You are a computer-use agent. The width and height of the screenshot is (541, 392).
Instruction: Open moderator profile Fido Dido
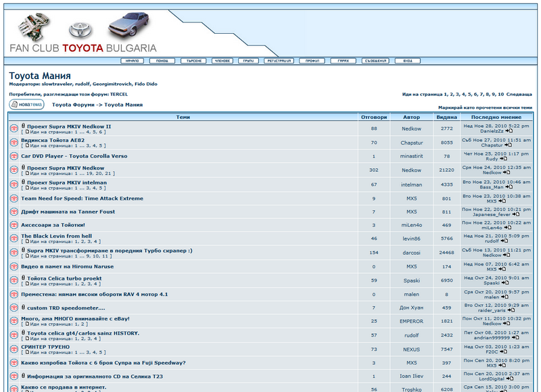(146, 84)
